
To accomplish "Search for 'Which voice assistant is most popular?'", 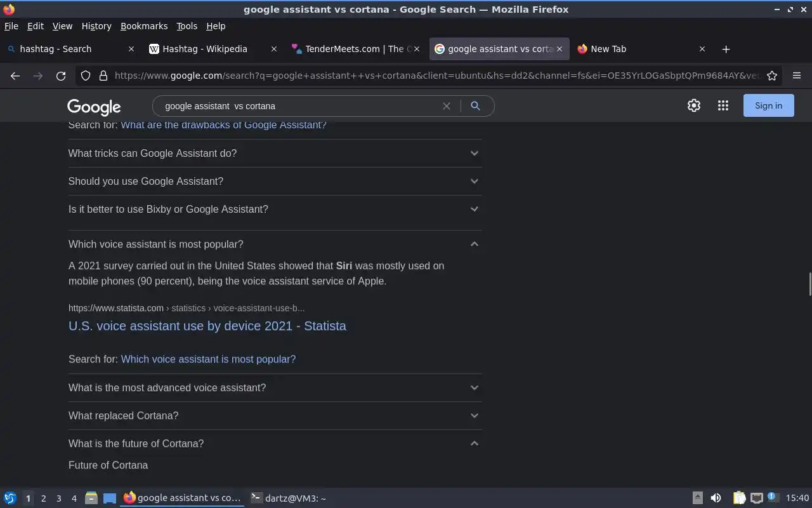I will 208,359.
